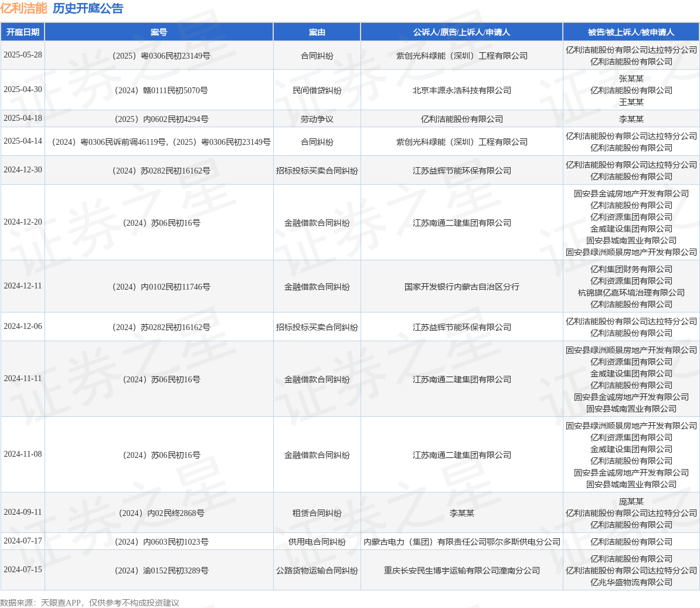
Task: Click defendant 杭锦旗亿嘉环境治理有限公司
Action: click(631, 293)
